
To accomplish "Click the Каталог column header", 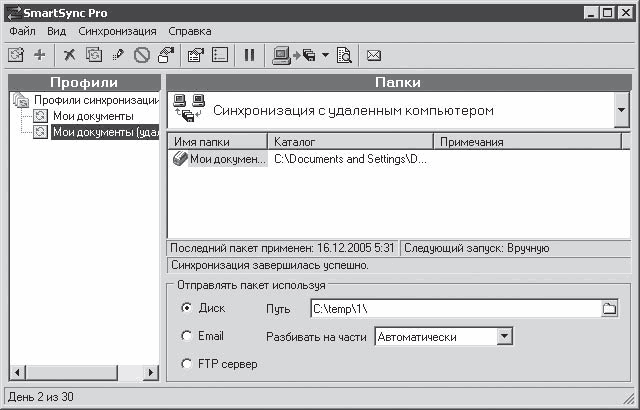I will pyautogui.click(x=350, y=142).
